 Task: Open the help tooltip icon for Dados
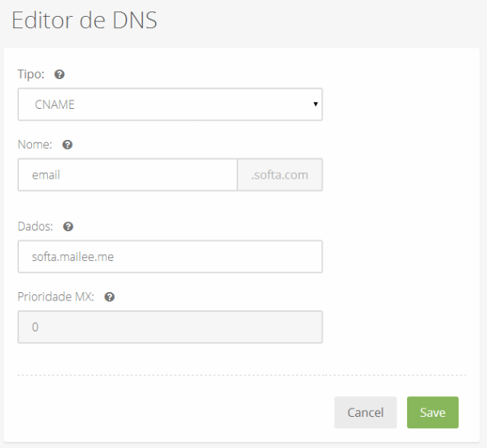click(68, 227)
